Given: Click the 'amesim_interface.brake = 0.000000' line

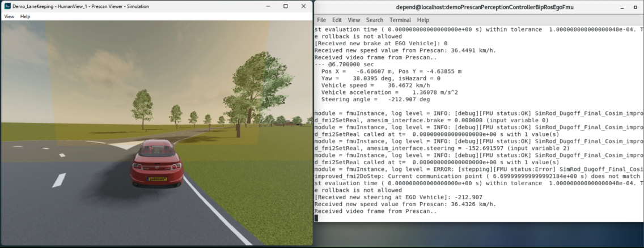Looking at the screenshot, I should tap(431, 120).
